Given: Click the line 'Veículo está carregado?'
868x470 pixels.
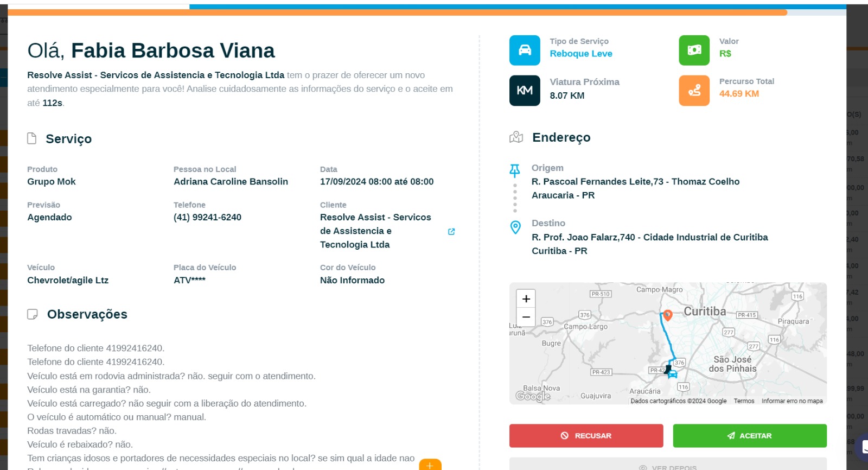Looking at the screenshot, I should pyautogui.click(x=167, y=403).
